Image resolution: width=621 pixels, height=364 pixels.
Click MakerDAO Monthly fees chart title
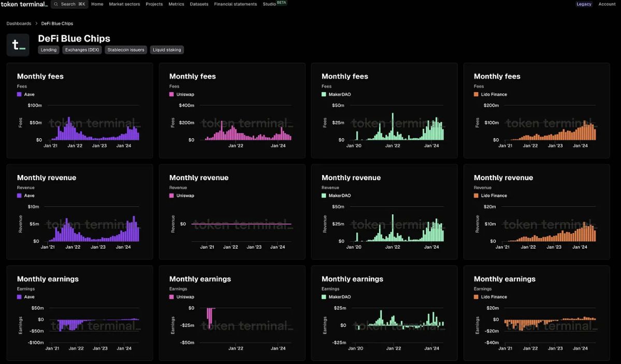[344, 77]
